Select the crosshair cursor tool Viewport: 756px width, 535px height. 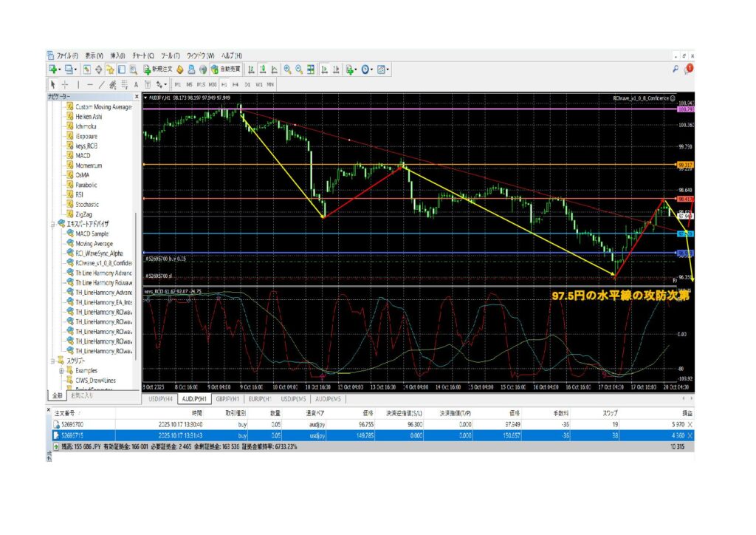(64, 84)
